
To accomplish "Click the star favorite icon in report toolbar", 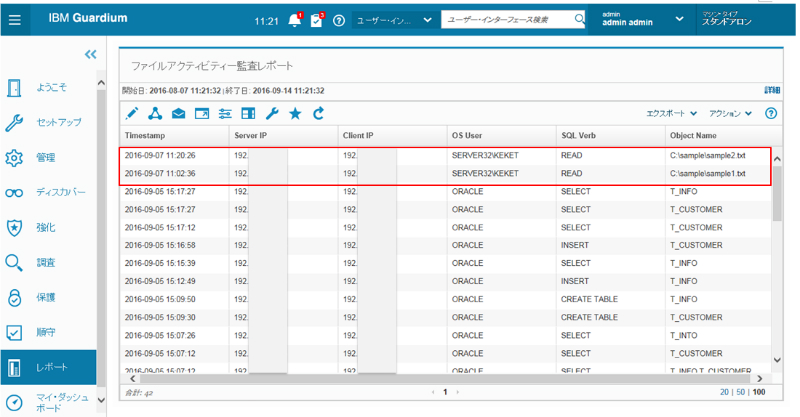I will click(x=295, y=114).
